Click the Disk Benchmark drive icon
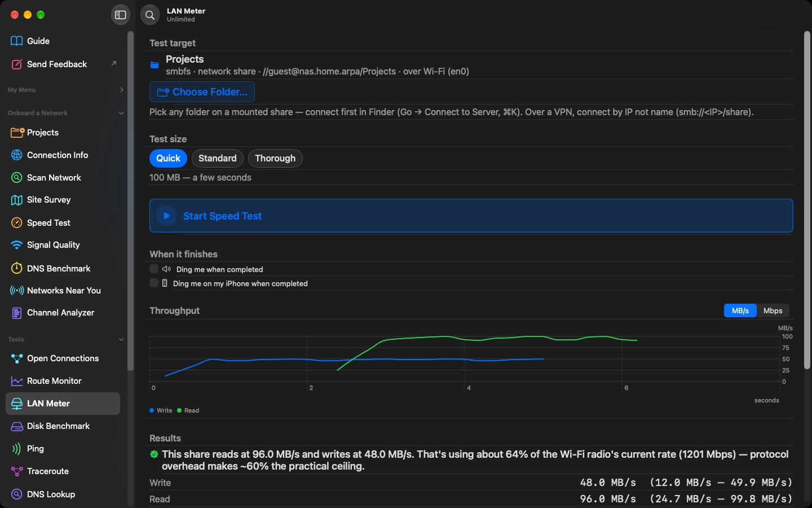 (x=17, y=426)
